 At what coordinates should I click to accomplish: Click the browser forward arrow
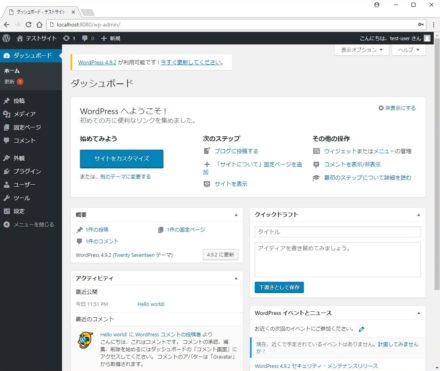click(18, 25)
